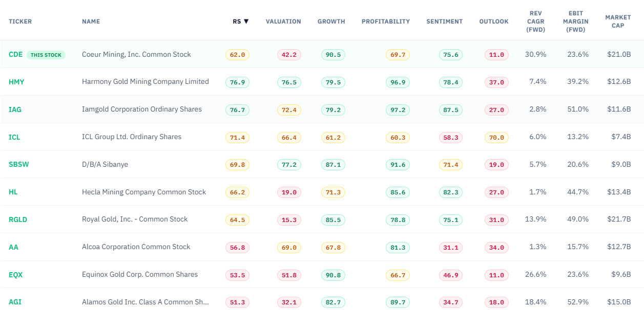Screen dimensions: 644x310
Task: Open the CDE ticker link
Action: click(16, 54)
